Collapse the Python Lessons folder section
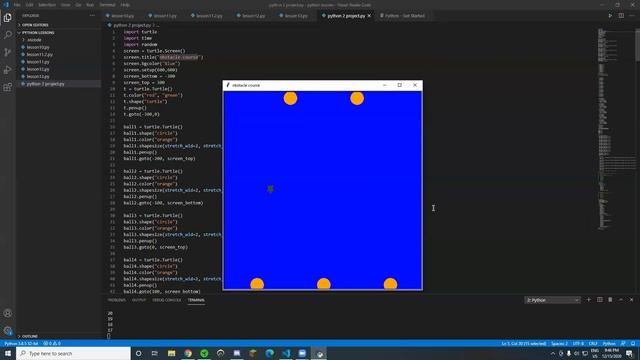The image size is (640, 360). coord(38,32)
